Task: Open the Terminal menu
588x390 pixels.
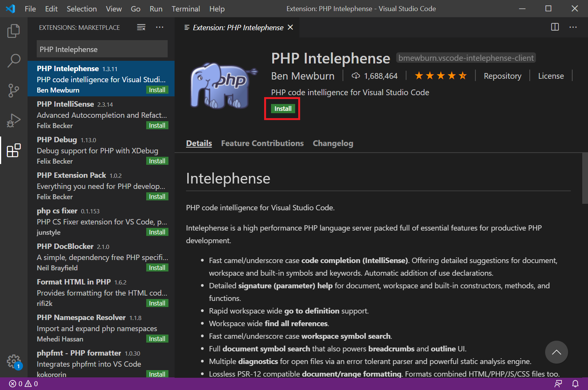Action: click(x=186, y=8)
